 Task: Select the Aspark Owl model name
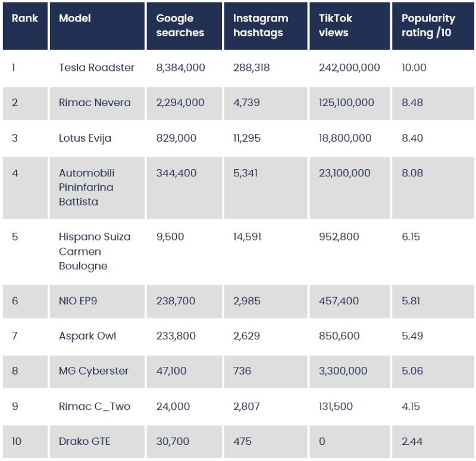coord(87,336)
